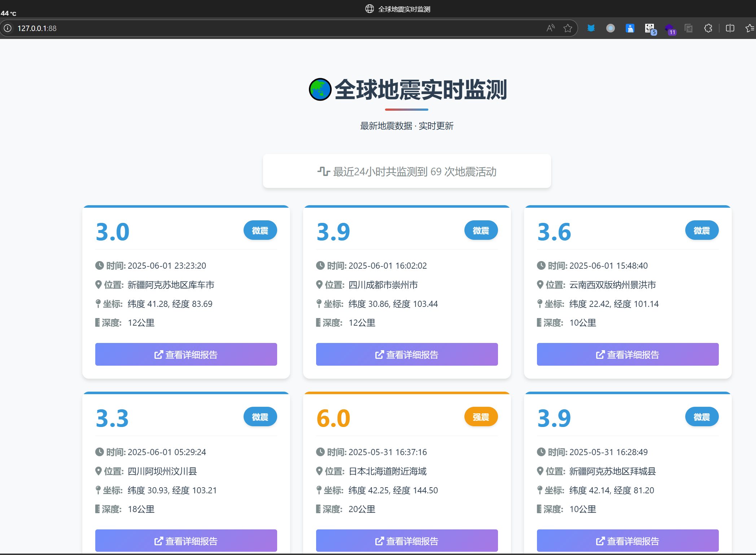
Task: Activate the Read aloud icon in address bar
Action: [x=550, y=28]
